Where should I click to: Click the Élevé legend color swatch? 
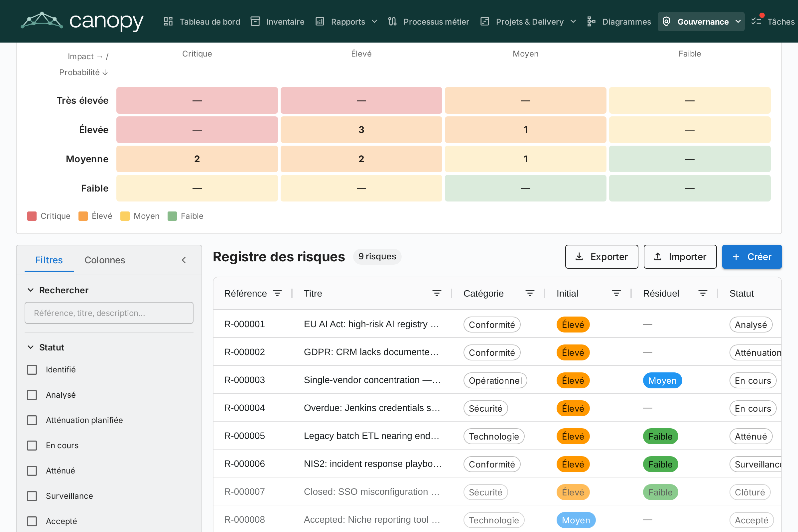click(x=83, y=216)
